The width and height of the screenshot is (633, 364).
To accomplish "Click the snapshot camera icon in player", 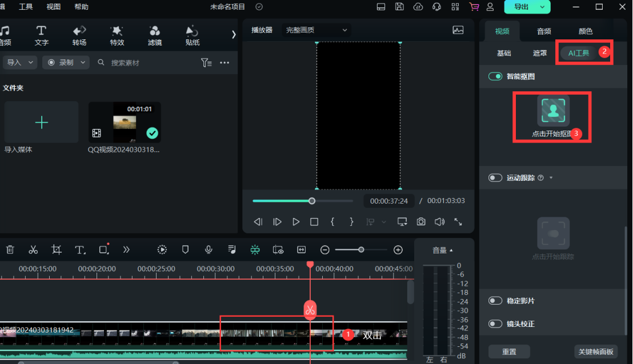I will (421, 221).
